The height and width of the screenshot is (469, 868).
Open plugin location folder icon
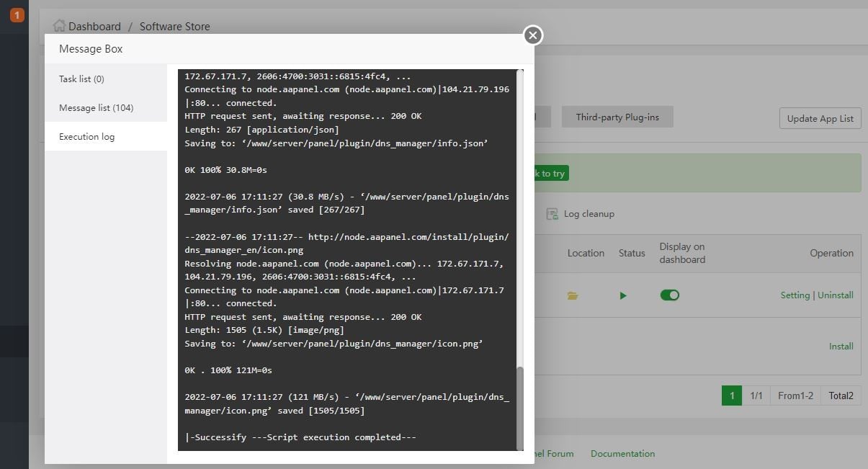tap(573, 295)
